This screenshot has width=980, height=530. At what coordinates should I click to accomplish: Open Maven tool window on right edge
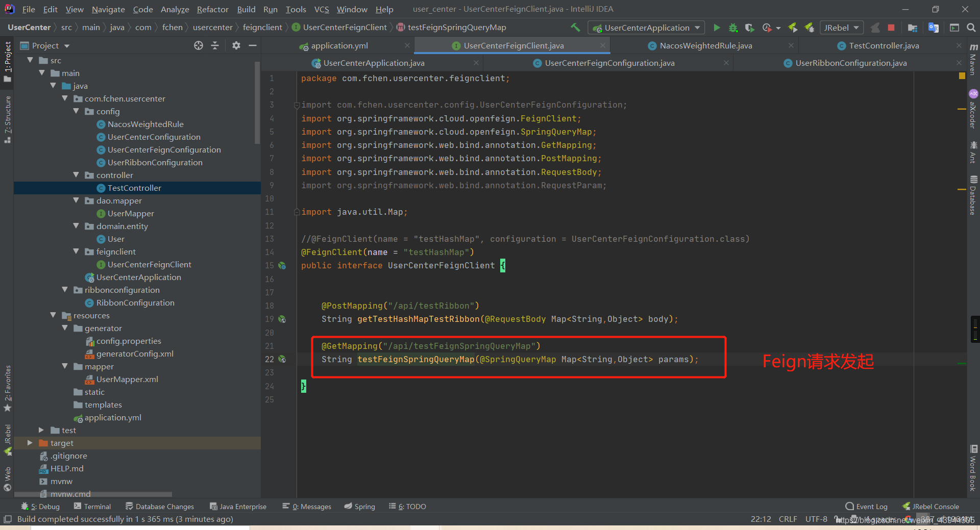973,59
